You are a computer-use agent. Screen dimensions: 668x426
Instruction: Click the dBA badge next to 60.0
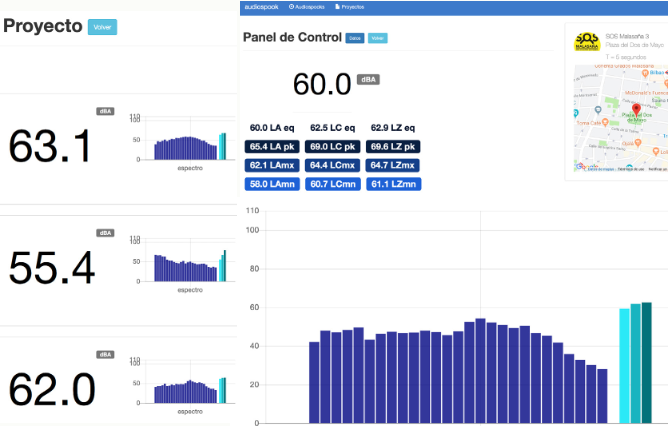point(368,79)
